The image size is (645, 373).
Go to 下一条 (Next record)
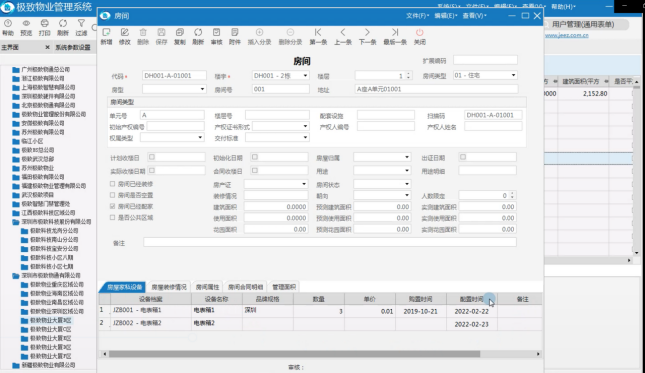point(367,36)
